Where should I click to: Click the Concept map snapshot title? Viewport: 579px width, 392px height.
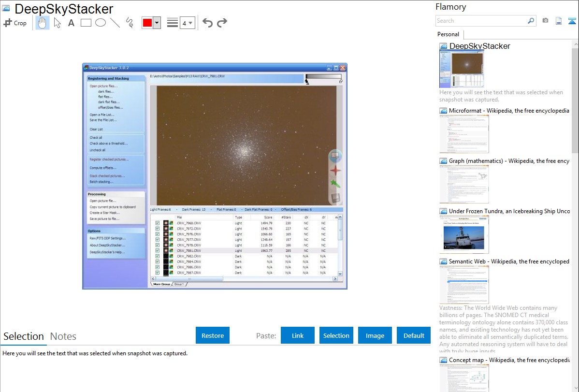[509, 360]
